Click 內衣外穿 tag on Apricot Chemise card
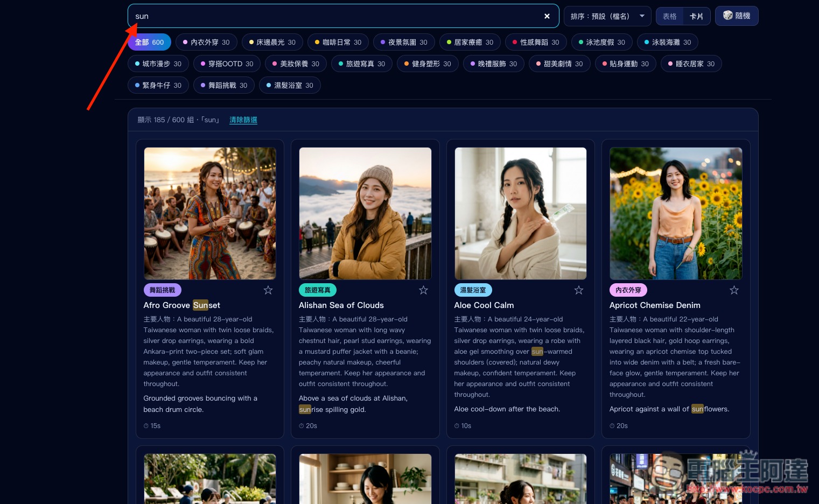Viewport: 819px width, 504px height. click(x=628, y=290)
